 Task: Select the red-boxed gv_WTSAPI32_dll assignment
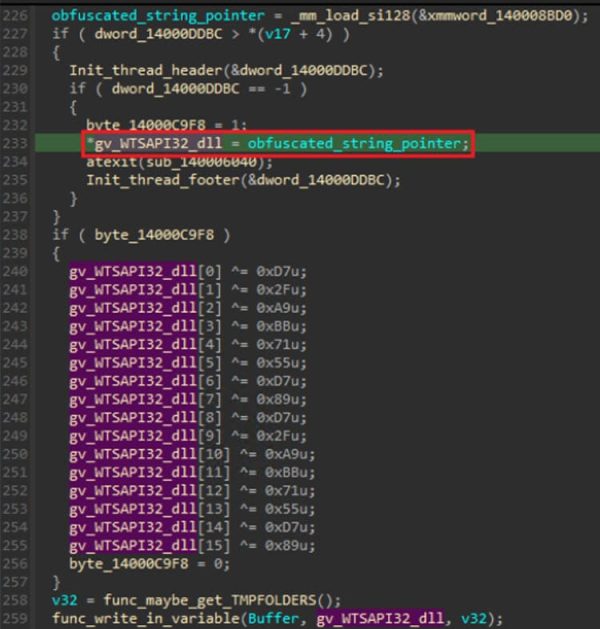point(277,144)
